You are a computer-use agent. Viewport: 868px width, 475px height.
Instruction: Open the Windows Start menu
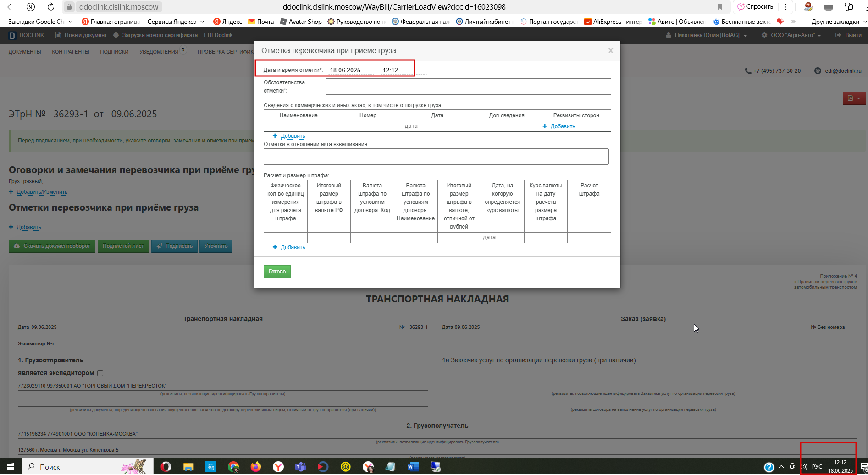pyautogui.click(x=11, y=467)
